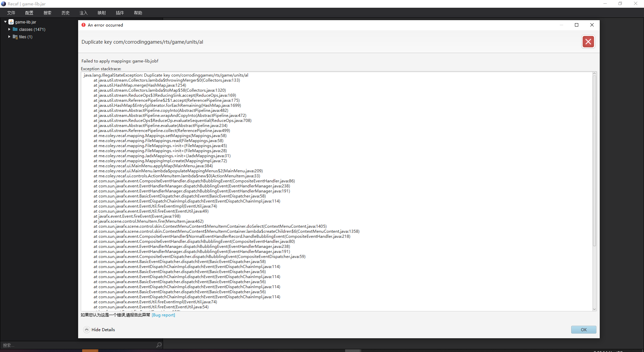
Task: Select the game-lib.jar jar icon
Action: 11,22
